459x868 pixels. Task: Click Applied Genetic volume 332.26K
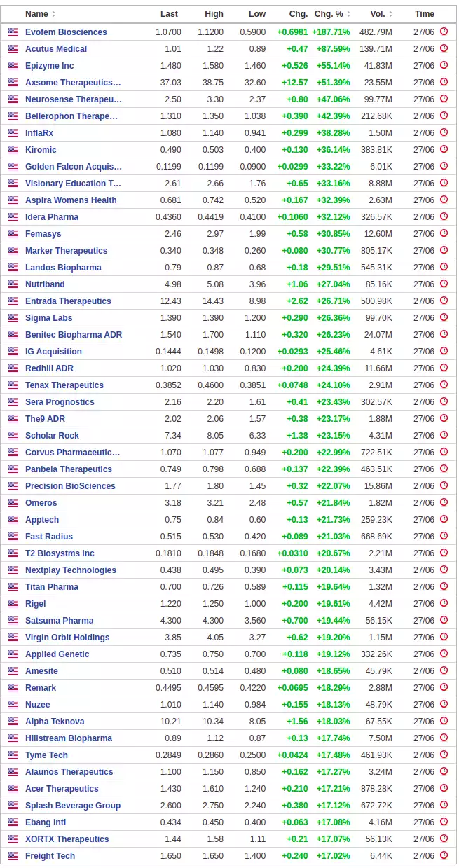click(376, 654)
